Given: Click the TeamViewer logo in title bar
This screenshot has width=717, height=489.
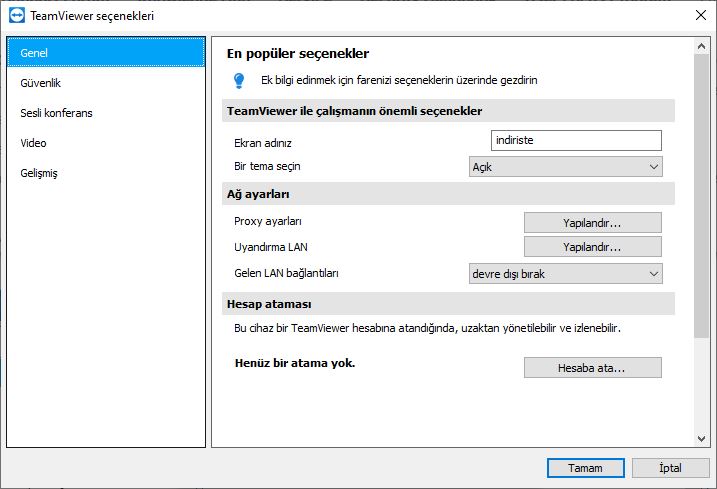Looking at the screenshot, I should click(17, 16).
